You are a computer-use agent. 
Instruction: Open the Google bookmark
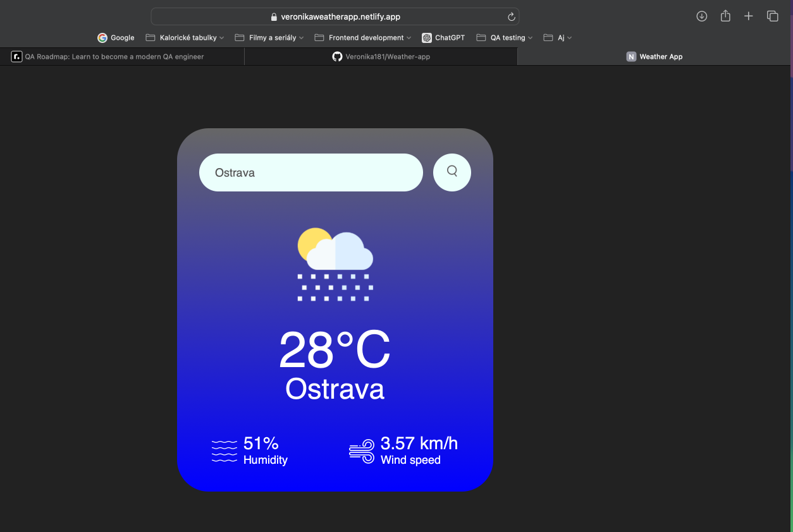(x=116, y=38)
